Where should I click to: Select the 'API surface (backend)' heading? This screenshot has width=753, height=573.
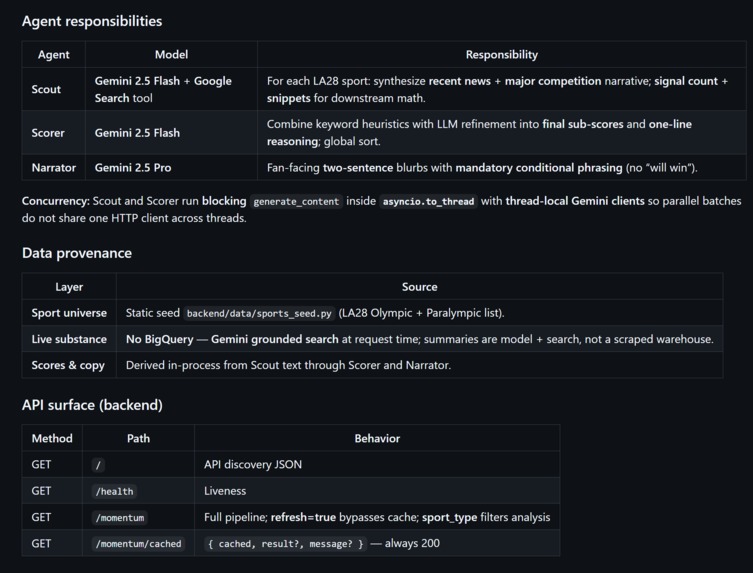(x=92, y=405)
